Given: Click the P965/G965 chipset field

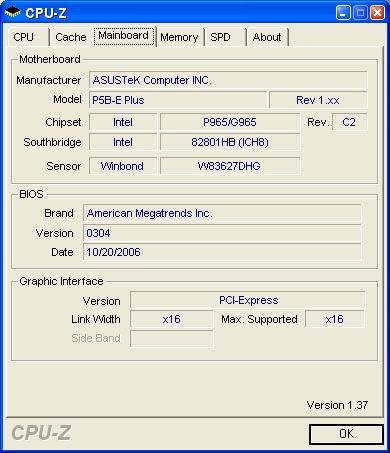Looking at the screenshot, I should click(230, 122).
